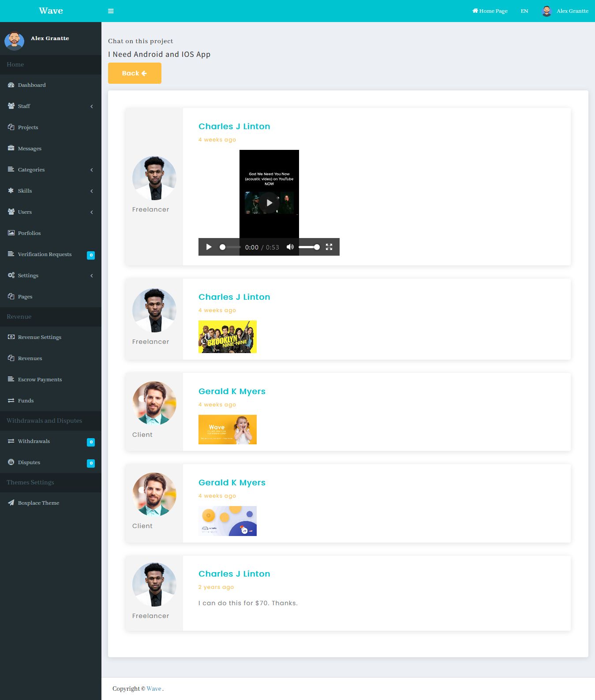This screenshot has width=595, height=700.
Task: Click the Settings gears icon
Action: (x=11, y=276)
